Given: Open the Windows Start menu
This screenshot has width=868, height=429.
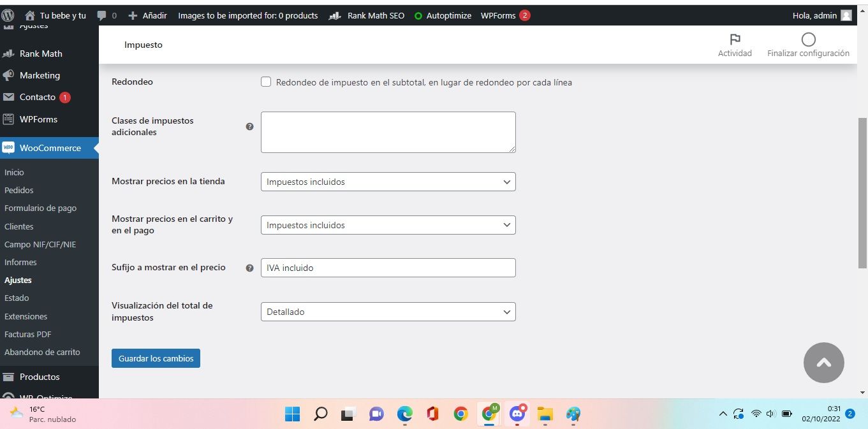Looking at the screenshot, I should click(x=292, y=414).
